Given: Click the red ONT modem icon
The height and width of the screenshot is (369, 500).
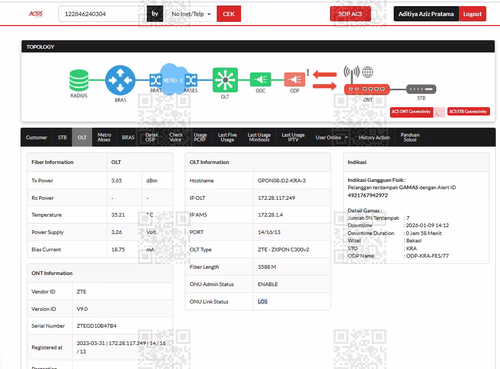Looking at the screenshot, I should click(x=367, y=89).
